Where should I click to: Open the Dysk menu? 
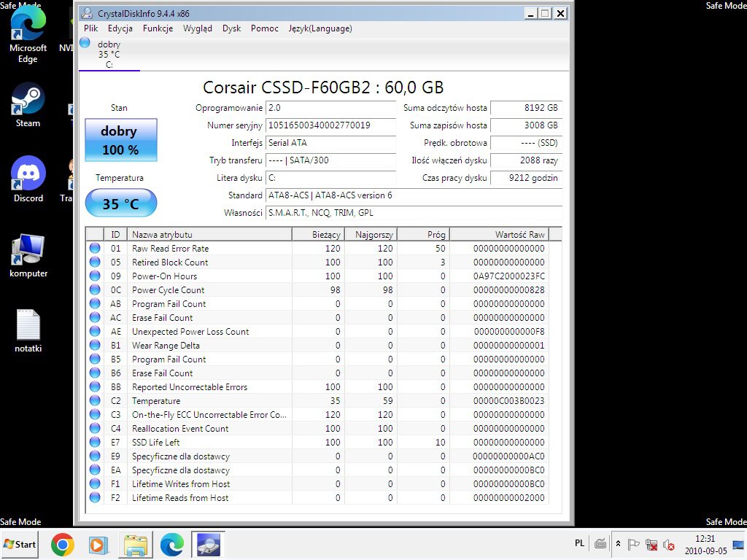point(231,28)
